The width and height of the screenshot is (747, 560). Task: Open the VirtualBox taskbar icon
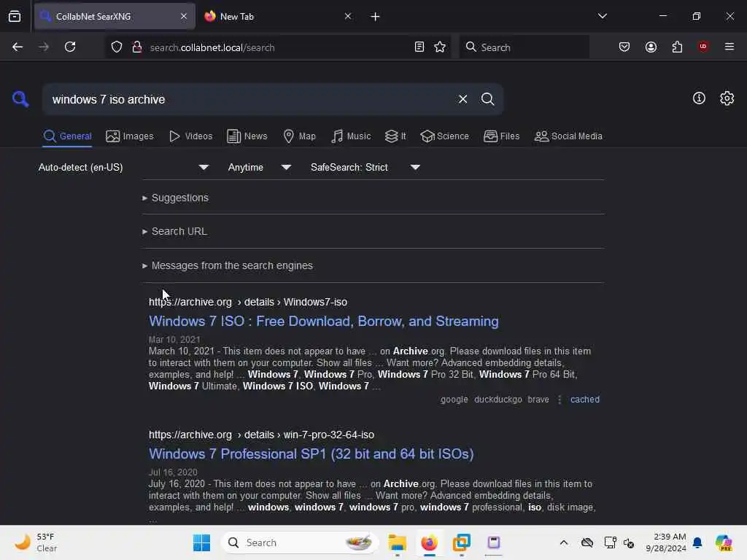(x=462, y=542)
